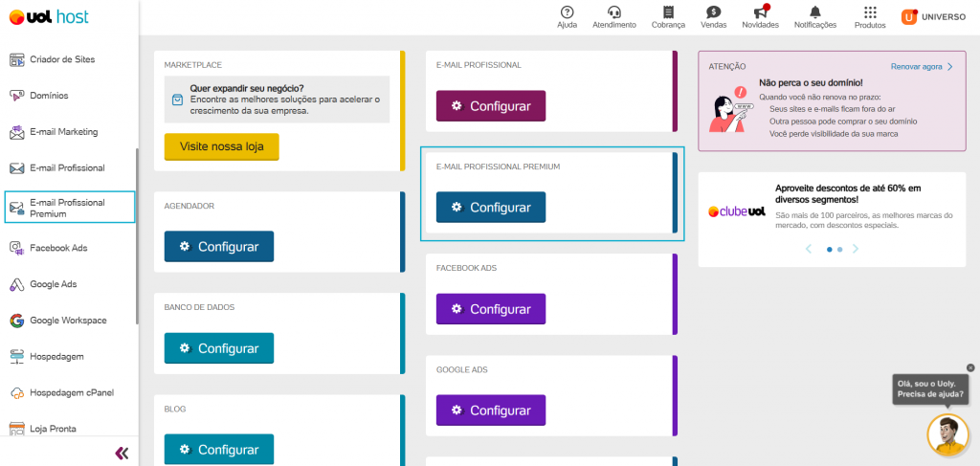Viewport: 980px width, 466px height.
Task: Click Hospedagem sidebar server icon
Action: click(x=17, y=357)
